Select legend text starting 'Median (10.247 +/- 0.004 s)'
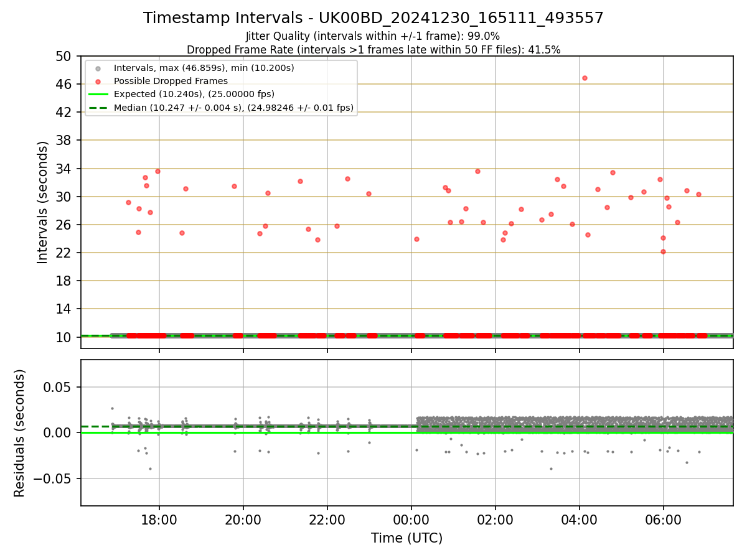Viewport: 747px width, 560px height. [233, 108]
